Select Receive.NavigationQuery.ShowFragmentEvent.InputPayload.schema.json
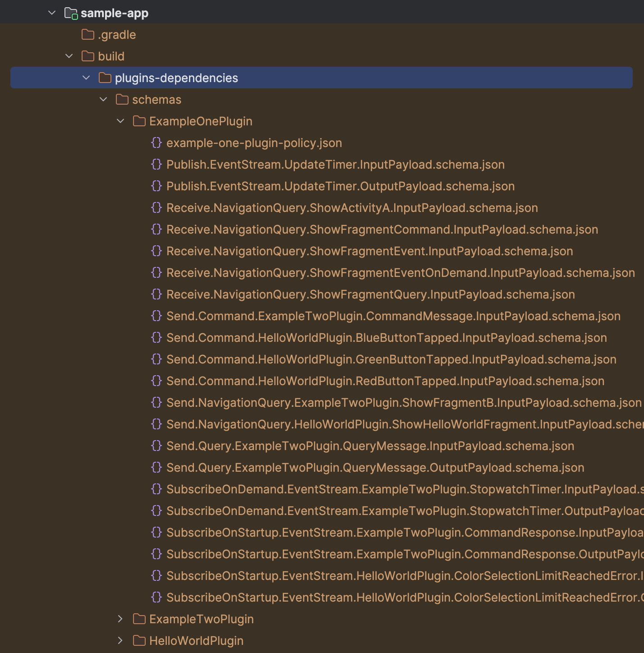Screen dimensions: 644x653 click(369, 251)
